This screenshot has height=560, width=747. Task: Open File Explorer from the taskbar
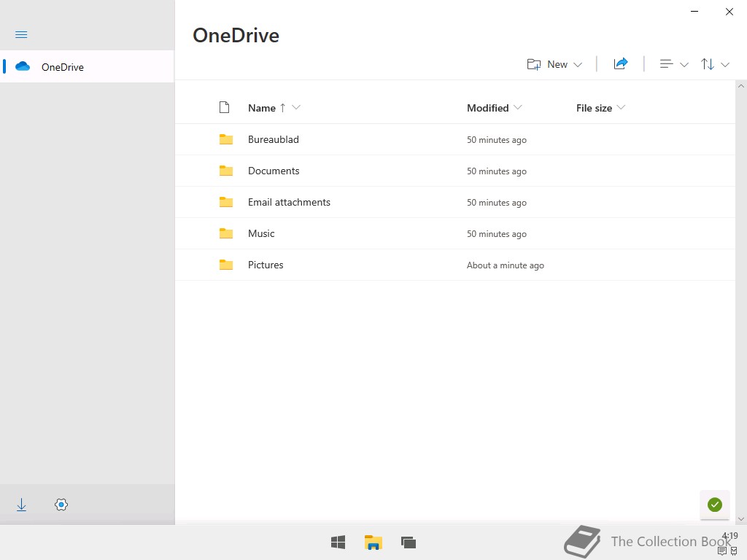coord(373,542)
